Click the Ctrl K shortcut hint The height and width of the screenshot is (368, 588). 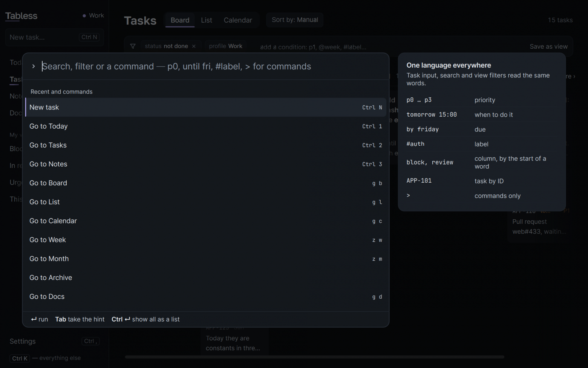(20, 358)
